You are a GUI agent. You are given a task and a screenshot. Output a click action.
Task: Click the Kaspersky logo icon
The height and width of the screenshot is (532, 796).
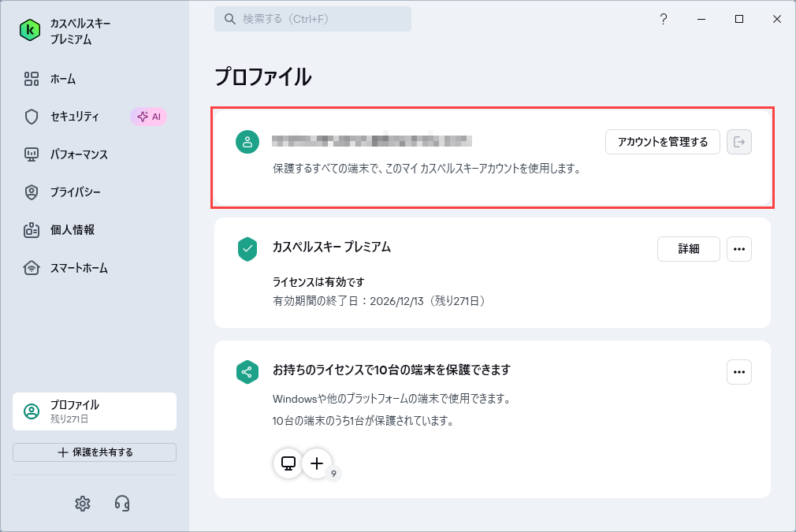[30, 31]
